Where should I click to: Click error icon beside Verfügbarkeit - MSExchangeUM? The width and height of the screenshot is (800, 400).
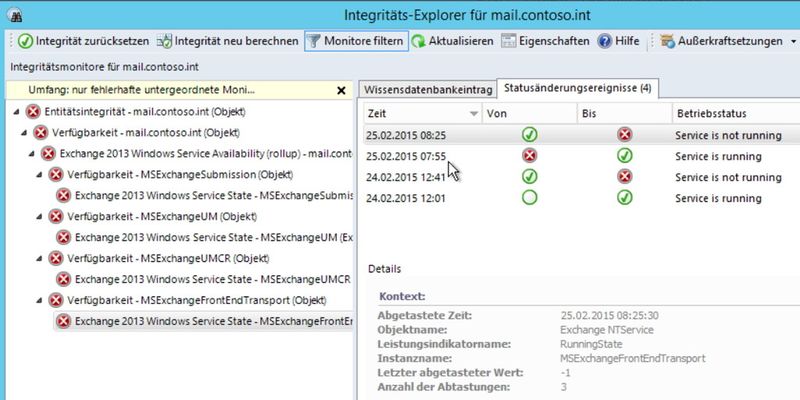[x=56, y=216]
